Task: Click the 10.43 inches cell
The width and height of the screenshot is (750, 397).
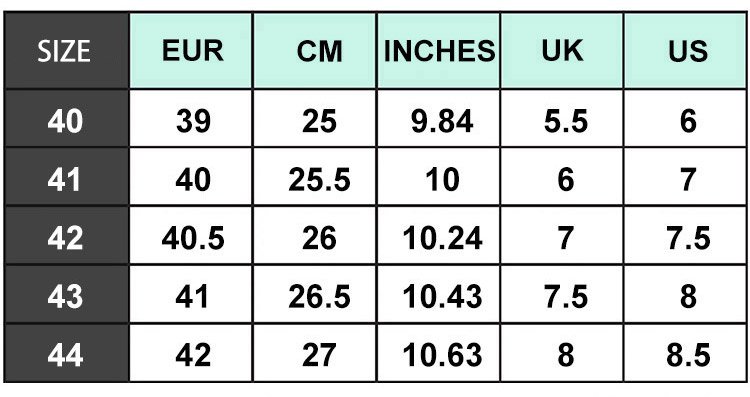Action: (x=439, y=295)
